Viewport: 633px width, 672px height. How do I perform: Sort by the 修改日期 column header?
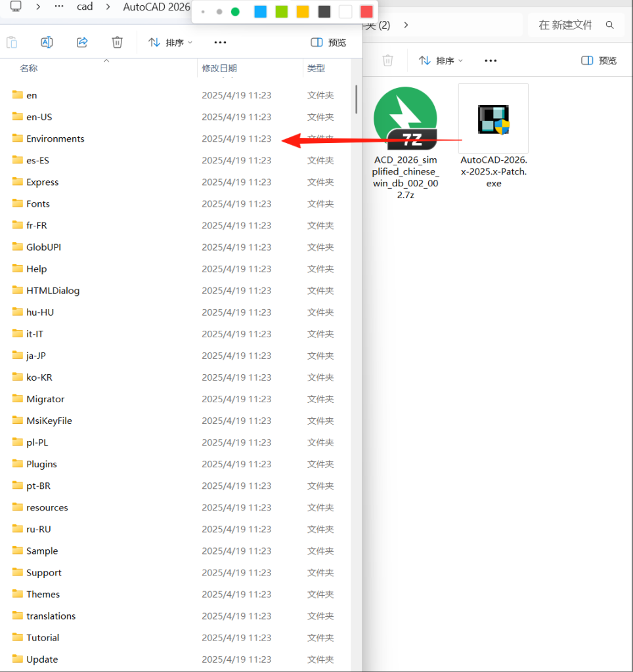pos(219,68)
